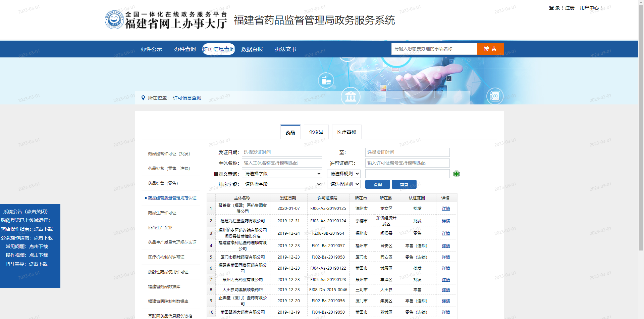Click the location pin icon
This screenshot has width=644, height=319.
pyautogui.click(x=143, y=98)
